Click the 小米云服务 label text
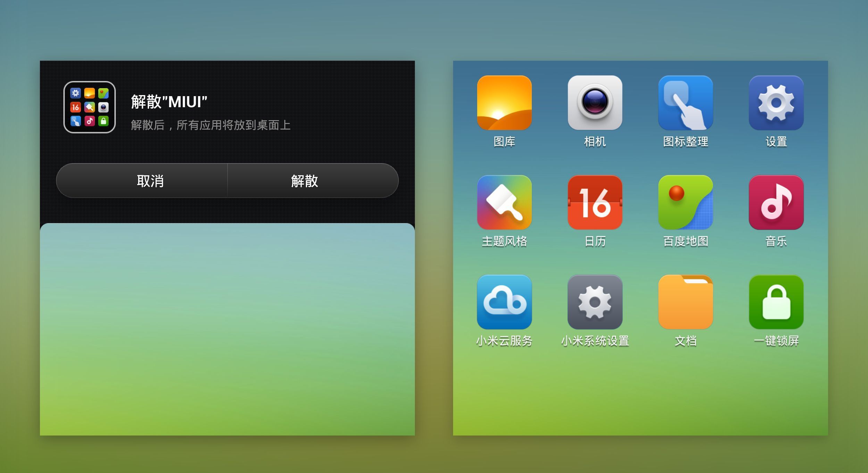868x473 pixels. (504, 341)
